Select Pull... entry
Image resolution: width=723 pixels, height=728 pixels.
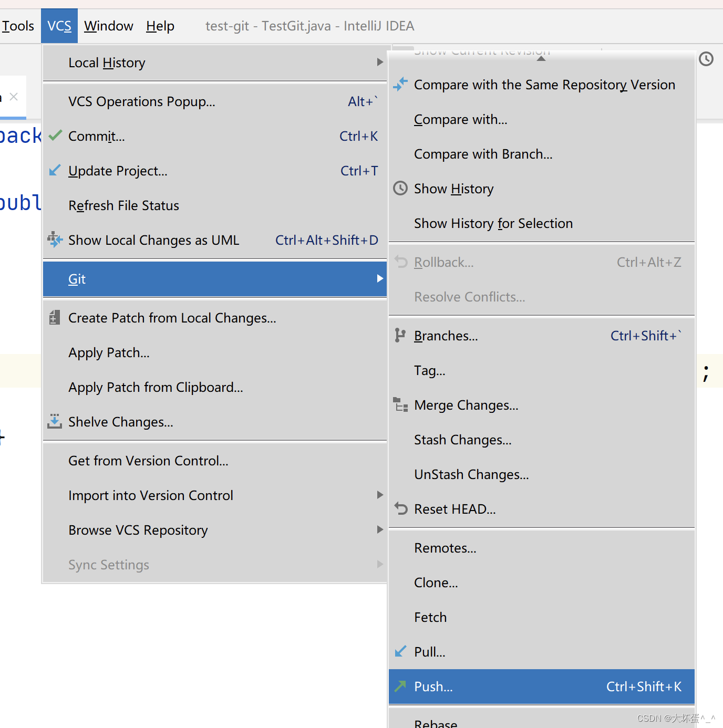(542, 652)
